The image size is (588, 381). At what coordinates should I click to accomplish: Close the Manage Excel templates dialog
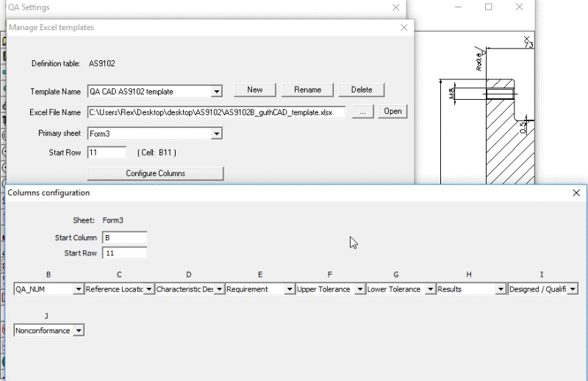(x=404, y=28)
